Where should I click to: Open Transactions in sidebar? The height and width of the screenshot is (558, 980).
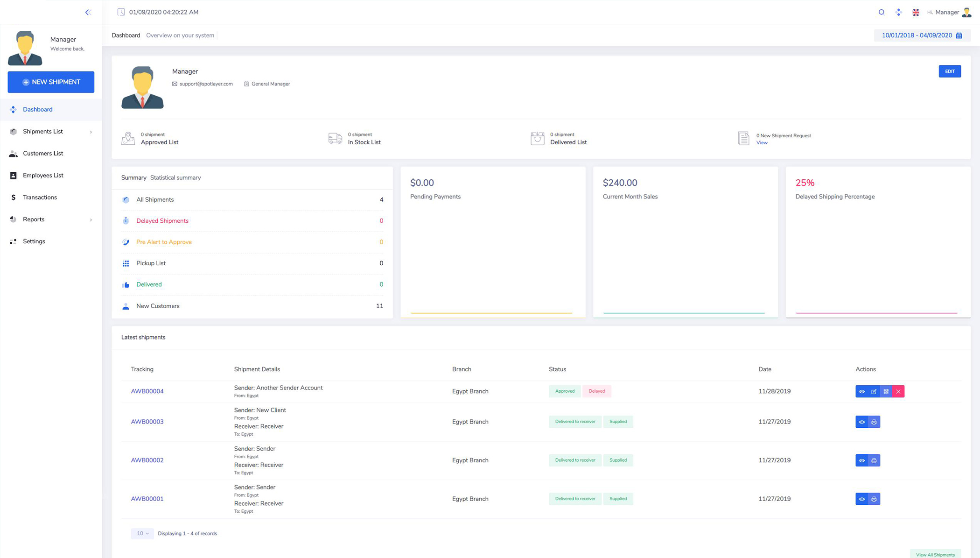tap(51, 197)
